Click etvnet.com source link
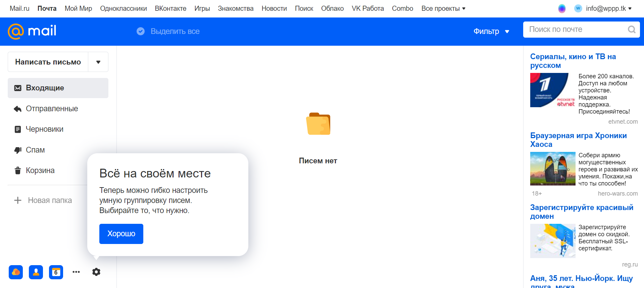 click(623, 122)
